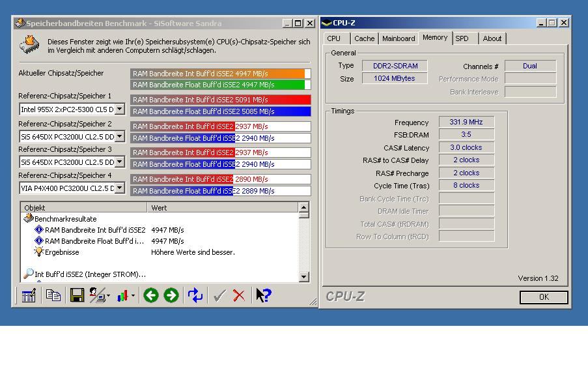The width and height of the screenshot is (588, 391).
Task: Click the green current Float Buff'd 4947 MB/s bar
Action: click(221, 85)
